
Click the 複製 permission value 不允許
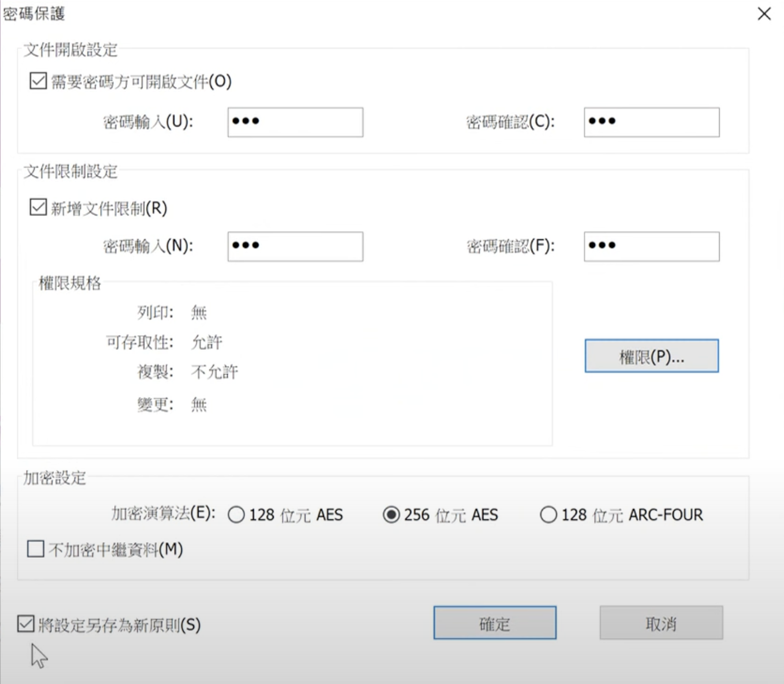(x=214, y=372)
